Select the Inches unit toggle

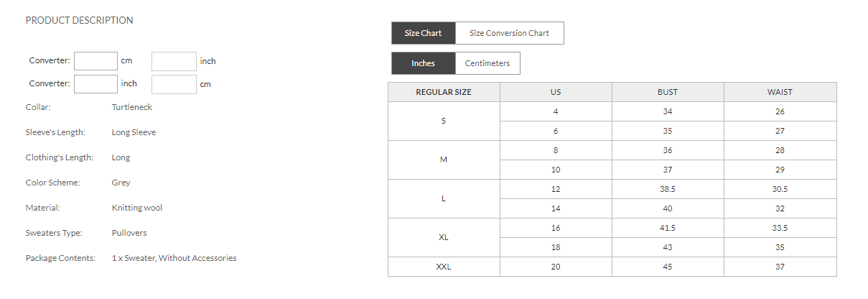click(423, 63)
